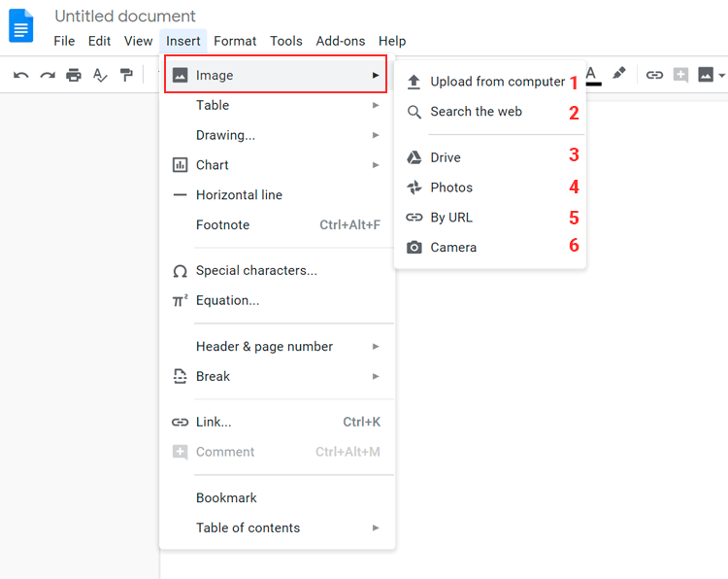The image size is (728, 579).
Task: Open the Add-ons menu
Action: [341, 41]
